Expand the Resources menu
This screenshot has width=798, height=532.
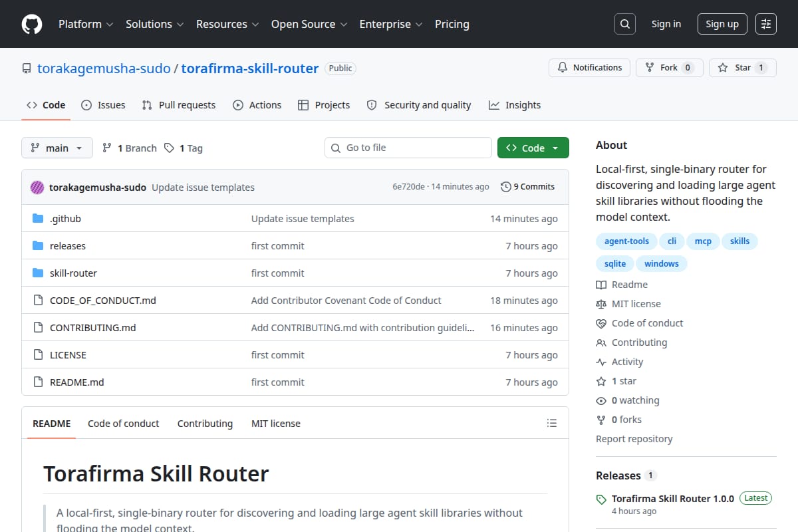[227, 24]
